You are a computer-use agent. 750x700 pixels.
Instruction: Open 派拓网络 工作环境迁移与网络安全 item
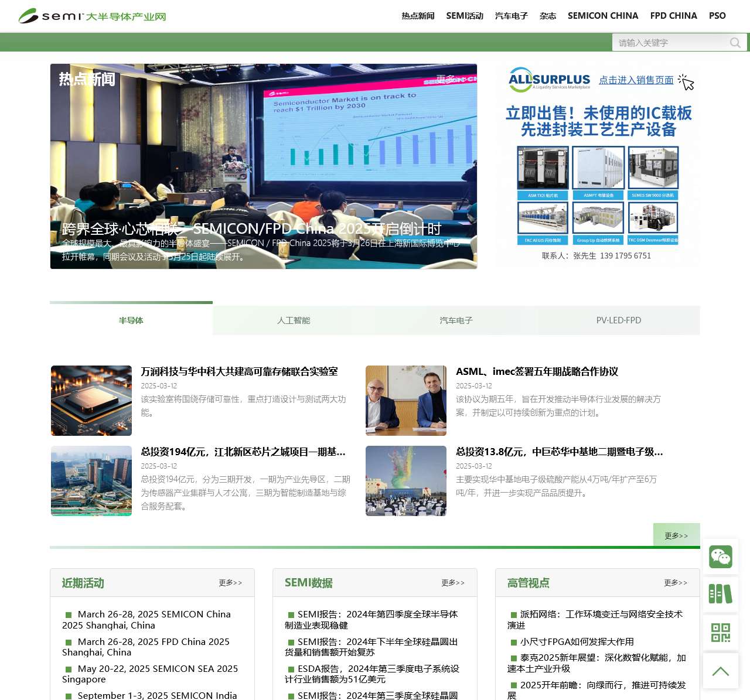point(595,620)
